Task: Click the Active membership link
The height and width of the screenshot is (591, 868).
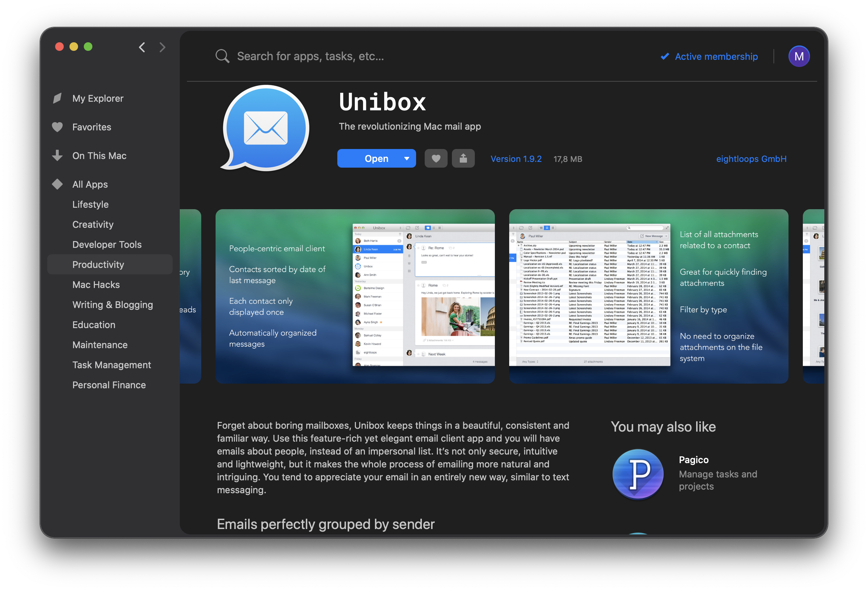Action: pos(716,56)
